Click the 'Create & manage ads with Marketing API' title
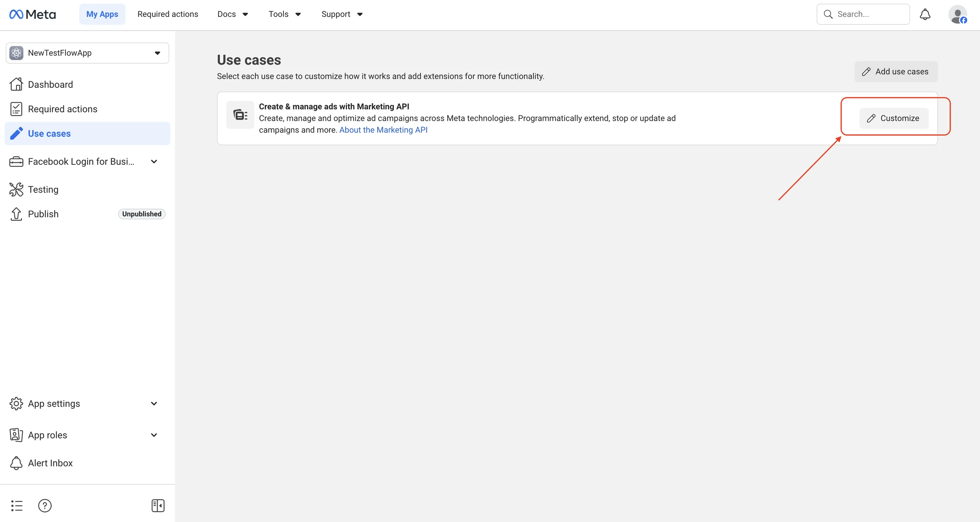Viewport: 980px width, 522px height. (x=334, y=107)
